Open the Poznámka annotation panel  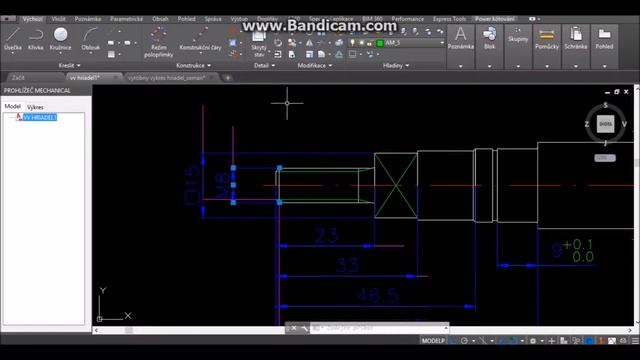[x=460, y=38]
